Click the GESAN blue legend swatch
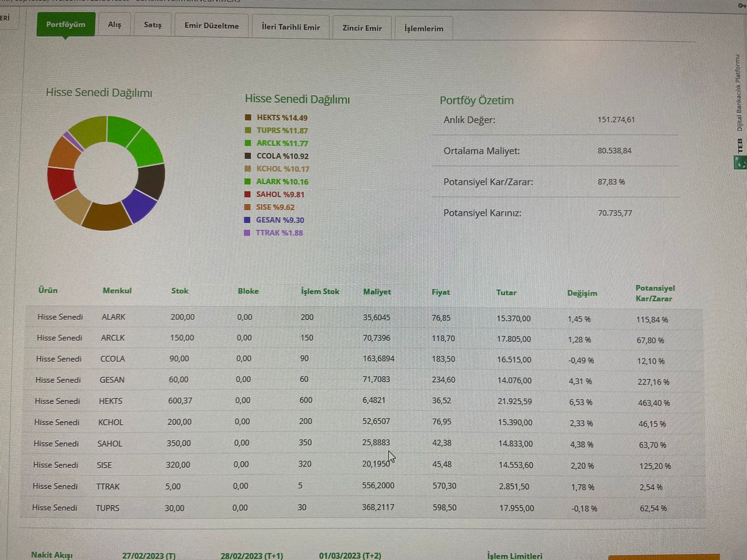Screen dimensions: 747x560 (247, 220)
